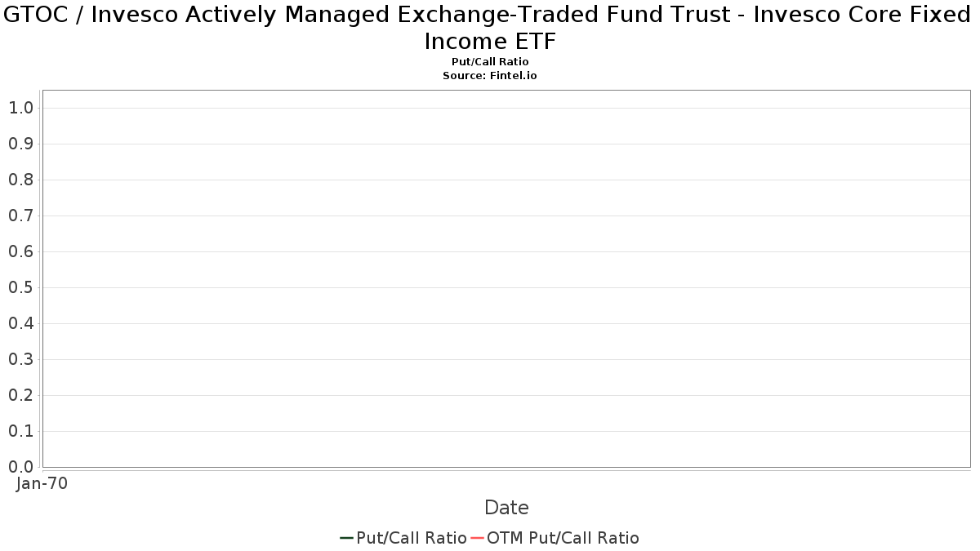Screen dimensions: 980x551
Task: Select the GTOC Invesco chart title
Action: [490, 28]
